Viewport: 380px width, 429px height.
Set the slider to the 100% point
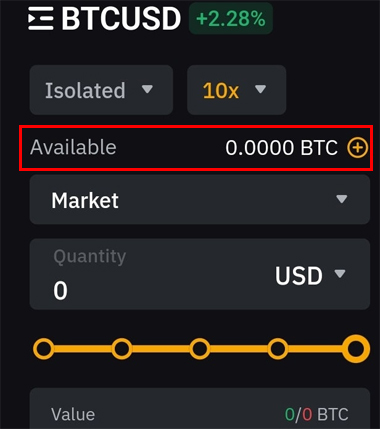tap(356, 349)
